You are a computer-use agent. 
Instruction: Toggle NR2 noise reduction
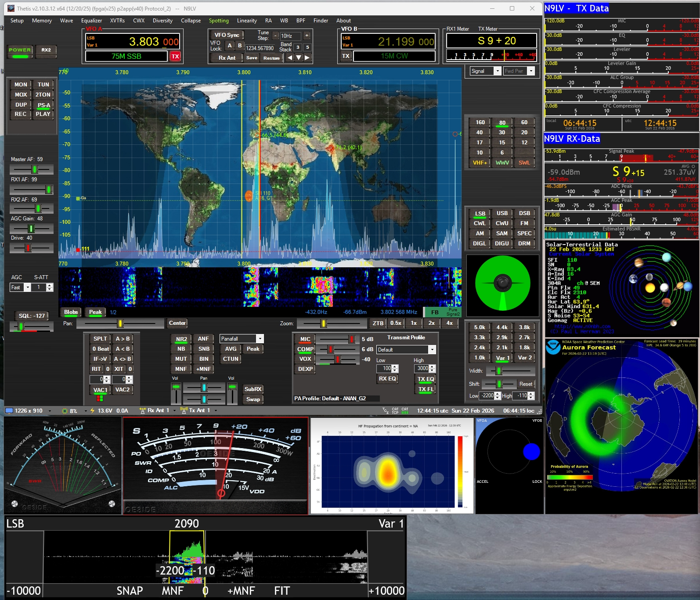181,339
